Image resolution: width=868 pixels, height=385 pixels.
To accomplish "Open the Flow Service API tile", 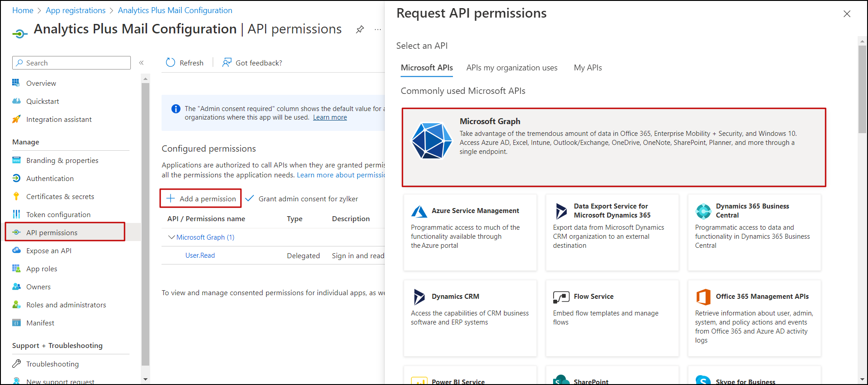I will click(612, 318).
